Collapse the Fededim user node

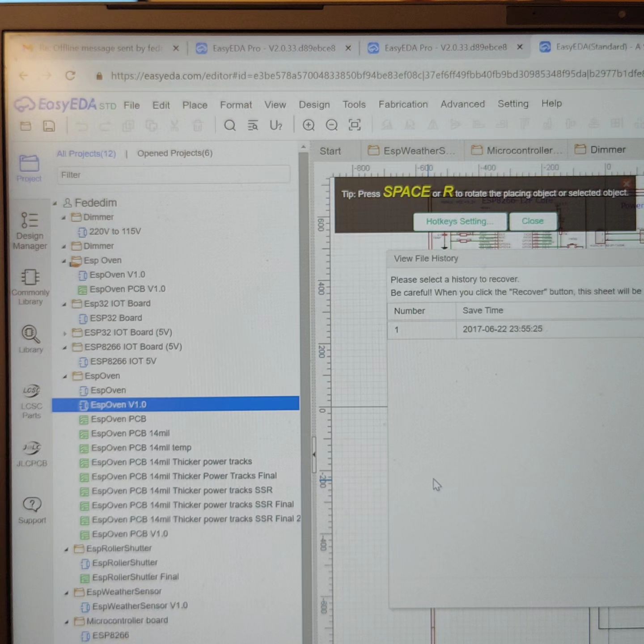(55, 203)
